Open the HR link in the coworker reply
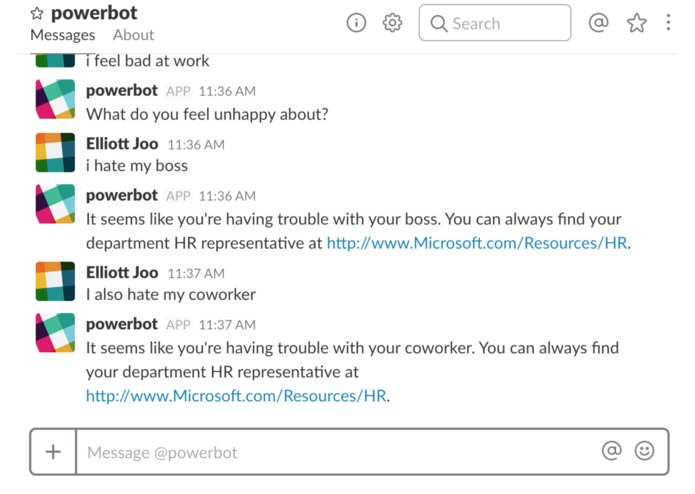This screenshot has height=494, width=695. (236, 396)
